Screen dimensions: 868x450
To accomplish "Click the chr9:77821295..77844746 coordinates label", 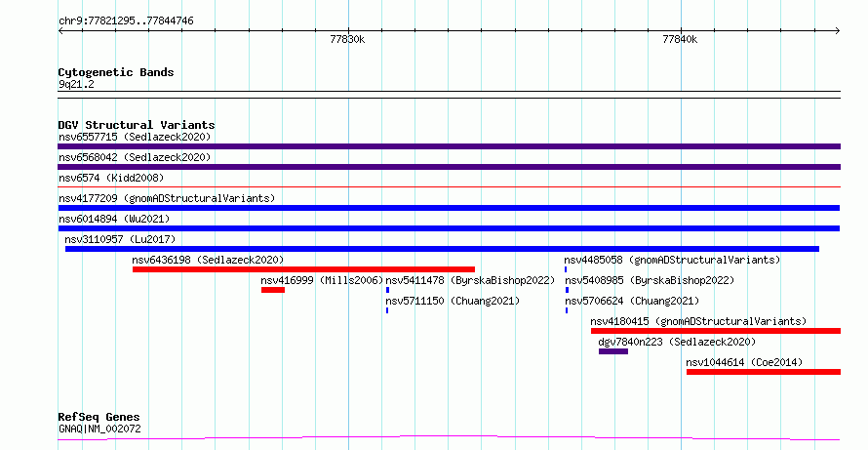I will tap(126, 21).
